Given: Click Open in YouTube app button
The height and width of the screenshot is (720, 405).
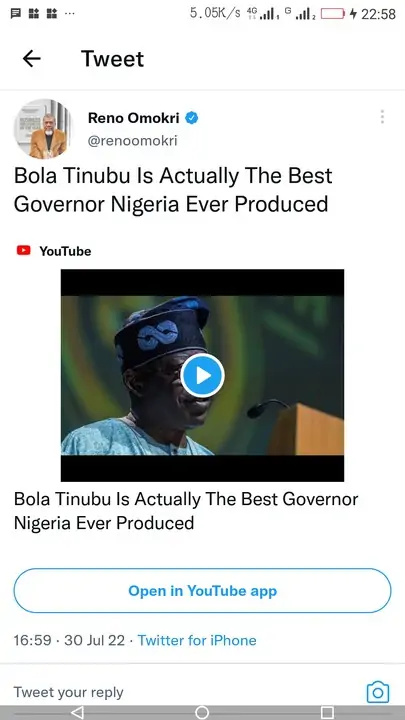Looking at the screenshot, I should tap(202, 591).
